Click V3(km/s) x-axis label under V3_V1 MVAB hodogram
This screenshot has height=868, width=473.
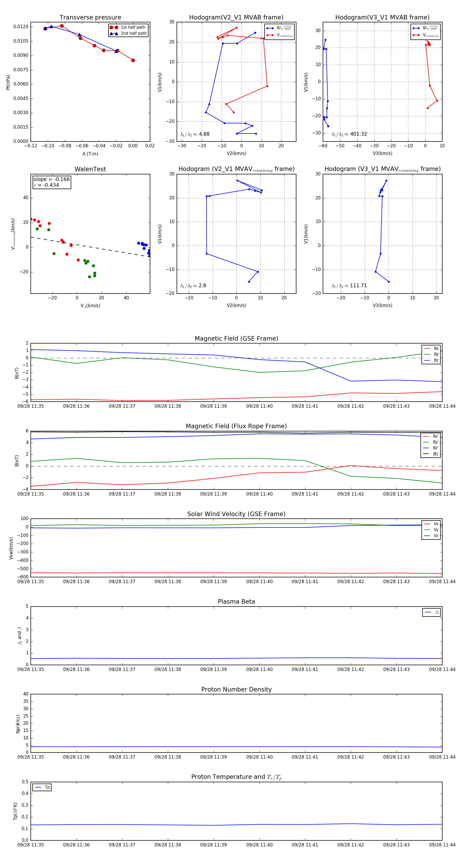click(382, 153)
